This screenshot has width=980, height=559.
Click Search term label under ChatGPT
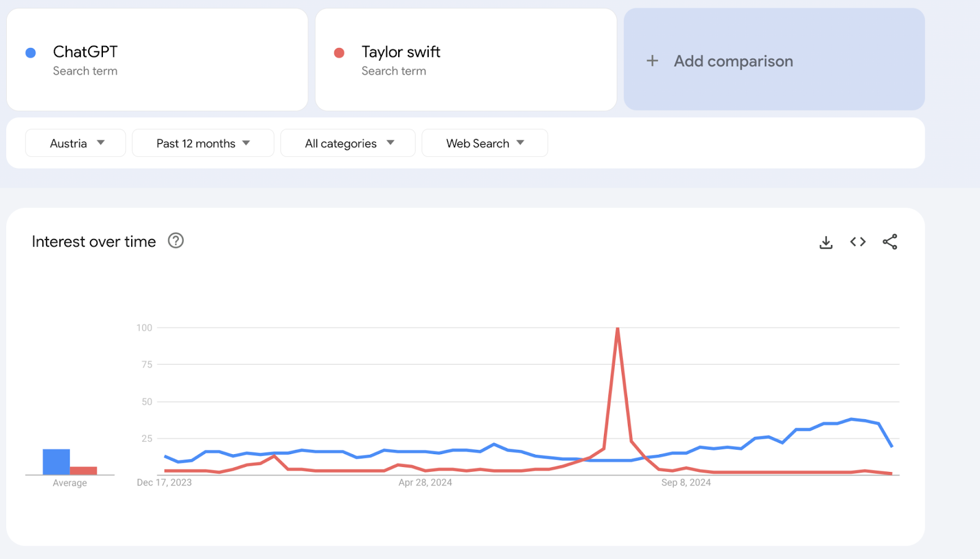point(85,71)
